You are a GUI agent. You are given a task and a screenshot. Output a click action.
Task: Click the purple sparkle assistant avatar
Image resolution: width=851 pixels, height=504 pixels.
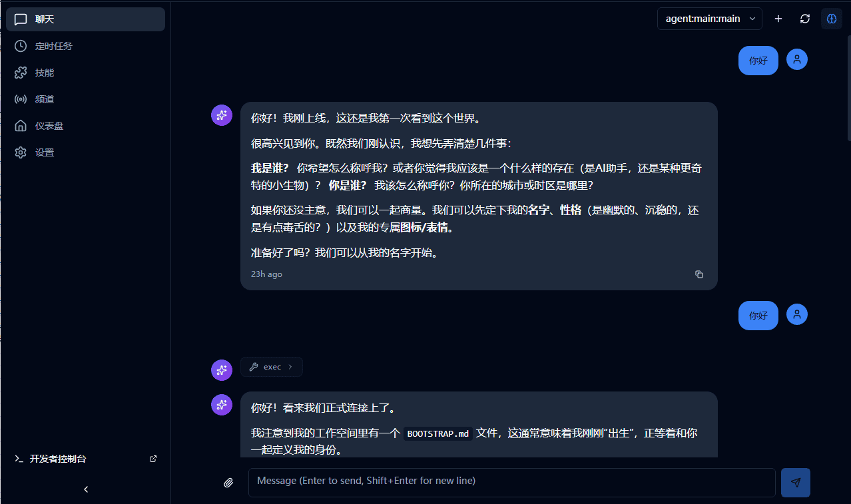point(221,115)
